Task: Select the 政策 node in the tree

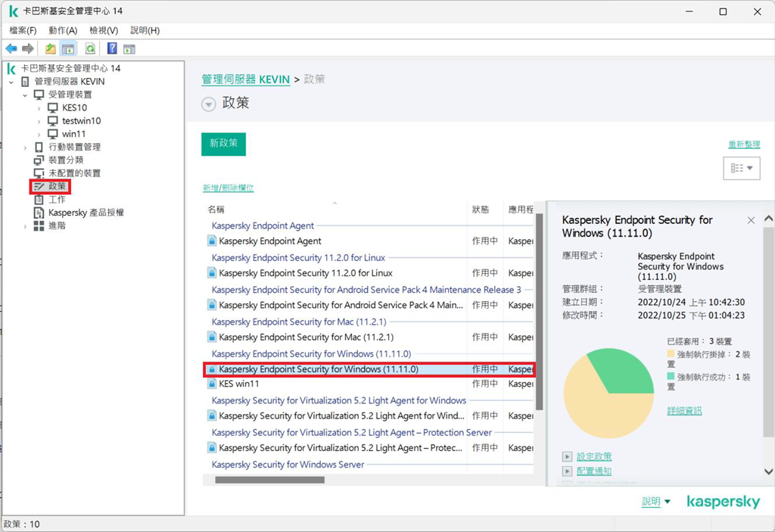Action: click(58, 186)
